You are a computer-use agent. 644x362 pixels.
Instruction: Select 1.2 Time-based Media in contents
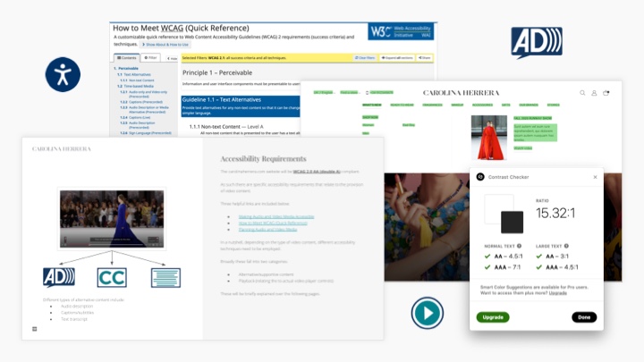coord(136,86)
